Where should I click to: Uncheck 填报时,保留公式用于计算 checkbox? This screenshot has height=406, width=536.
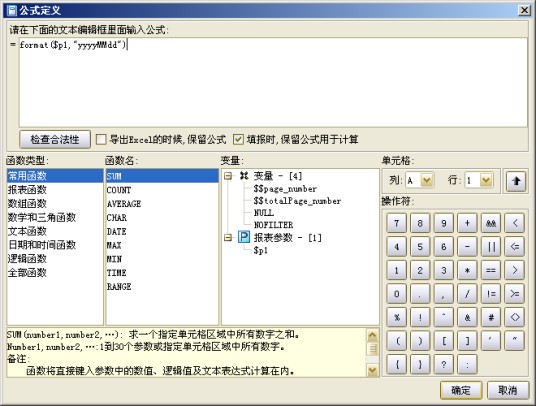tap(238, 139)
